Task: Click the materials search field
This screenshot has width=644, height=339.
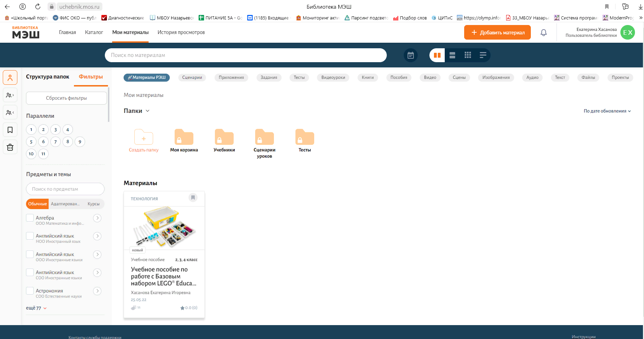Action: 245,55
